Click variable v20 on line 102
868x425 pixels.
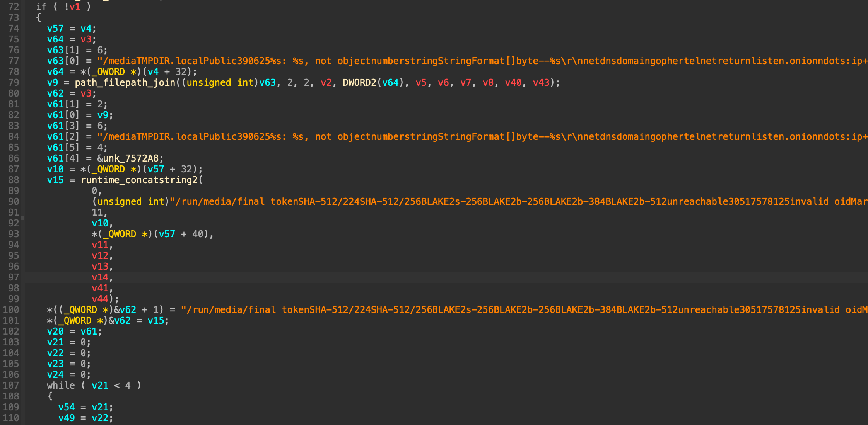coord(55,331)
